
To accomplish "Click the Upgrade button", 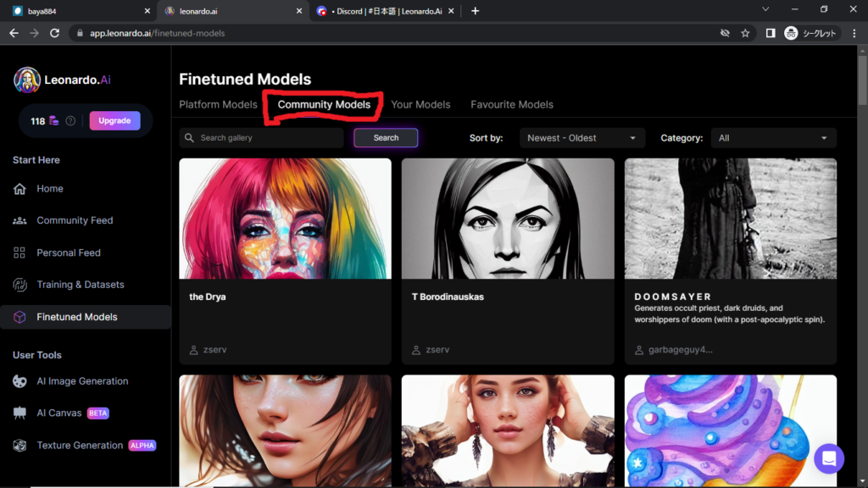I will tap(114, 120).
